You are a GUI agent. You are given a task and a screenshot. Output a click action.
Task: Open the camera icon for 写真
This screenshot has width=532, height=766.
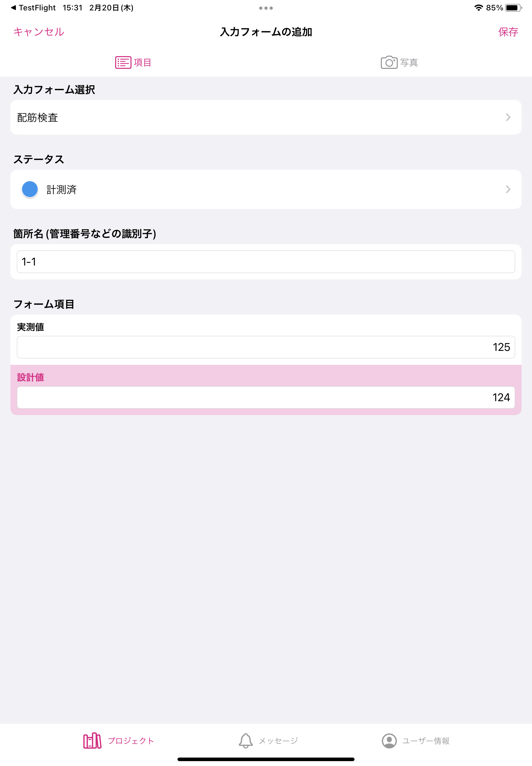pyautogui.click(x=389, y=62)
